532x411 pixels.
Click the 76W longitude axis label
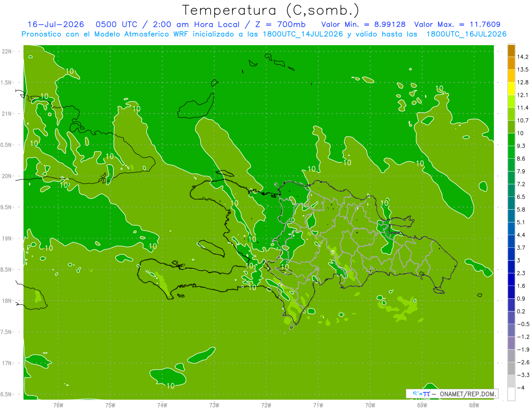point(58,405)
